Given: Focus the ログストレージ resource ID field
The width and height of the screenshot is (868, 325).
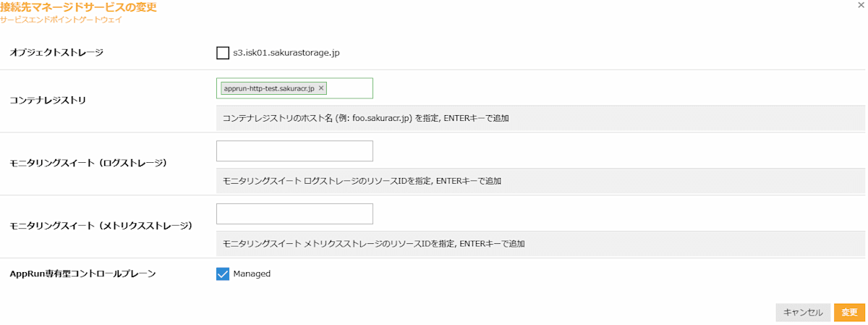Looking at the screenshot, I should click(x=294, y=151).
